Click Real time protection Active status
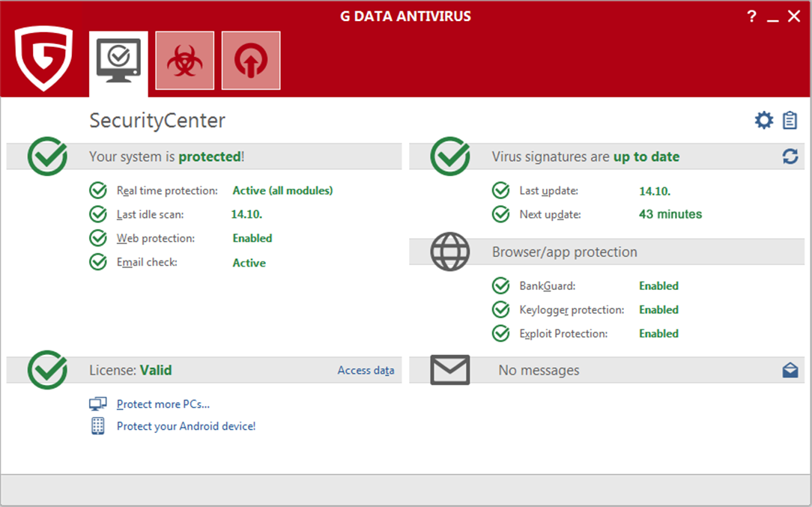This screenshot has width=812, height=507. [x=282, y=191]
